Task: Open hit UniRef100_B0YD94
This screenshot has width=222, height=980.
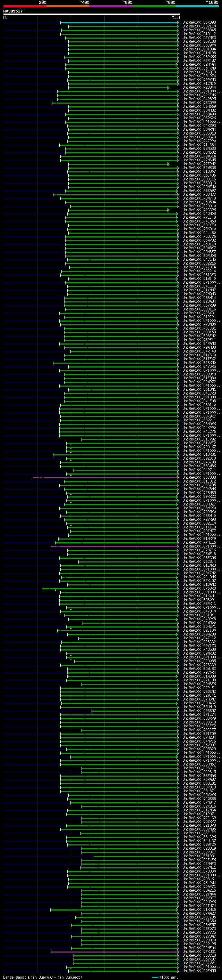Action: tap(199, 49)
